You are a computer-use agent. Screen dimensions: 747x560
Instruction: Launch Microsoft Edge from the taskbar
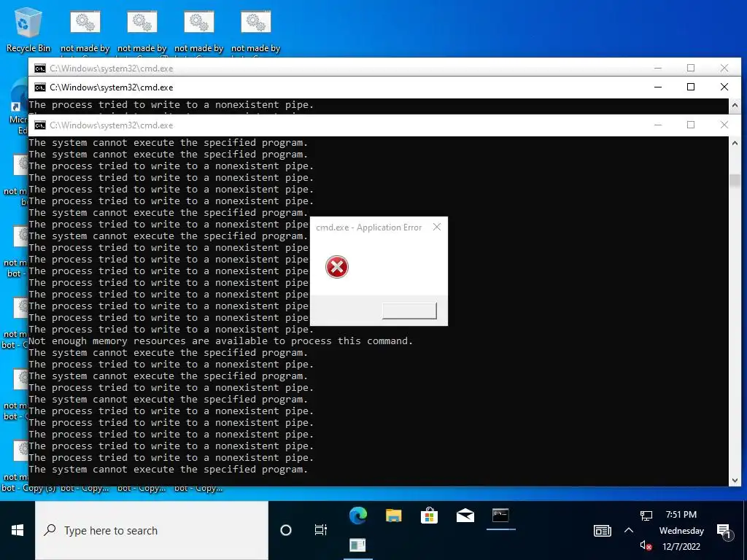coord(358,516)
